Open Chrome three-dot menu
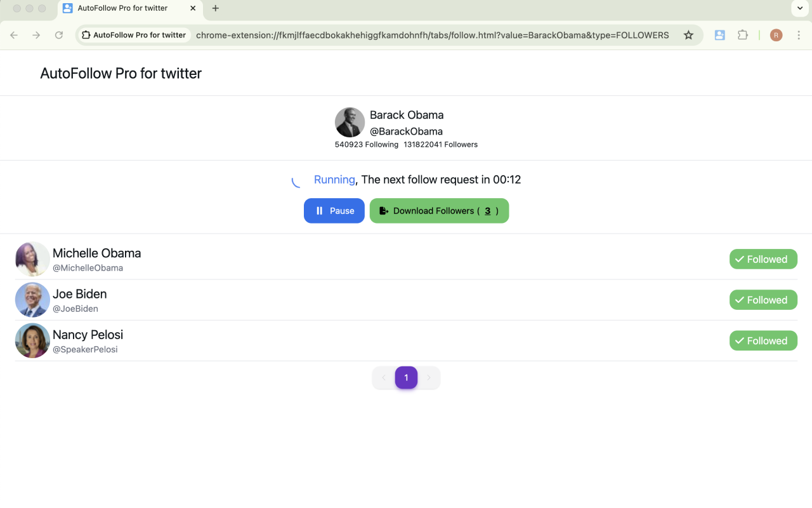This screenshot has width=812, height=508. point(799,35)
